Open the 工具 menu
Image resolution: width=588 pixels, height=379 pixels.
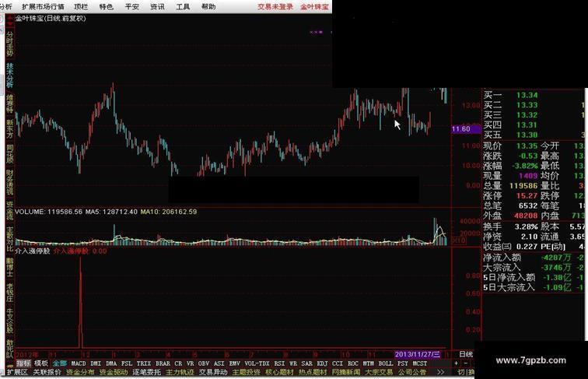pos(183,7)
